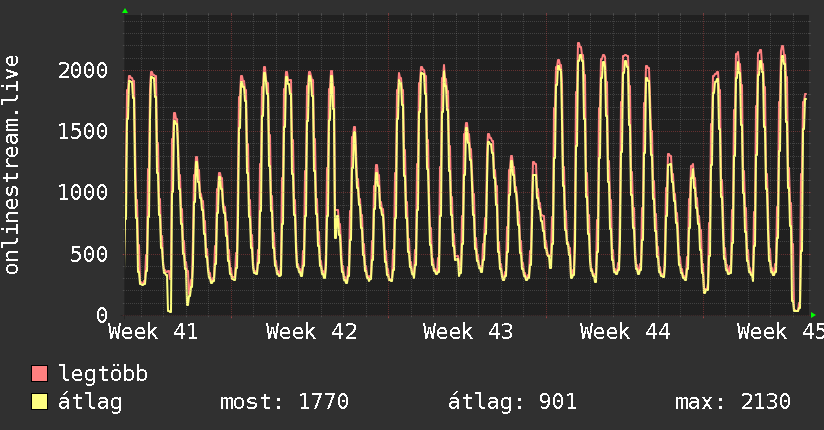This screenshot has height=430, width=824.
Task: Click the green arrow atop the y-axis
Action: pyautogui.click(x=125, y=11)
